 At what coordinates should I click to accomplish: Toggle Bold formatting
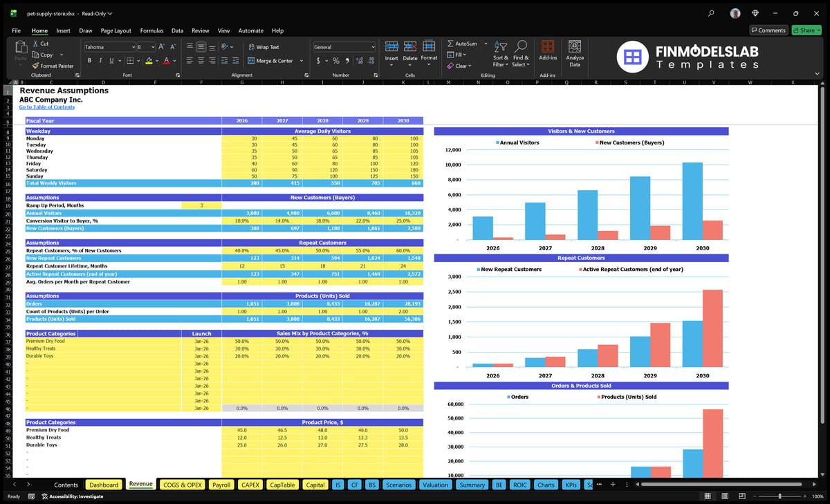coord(91,60)
